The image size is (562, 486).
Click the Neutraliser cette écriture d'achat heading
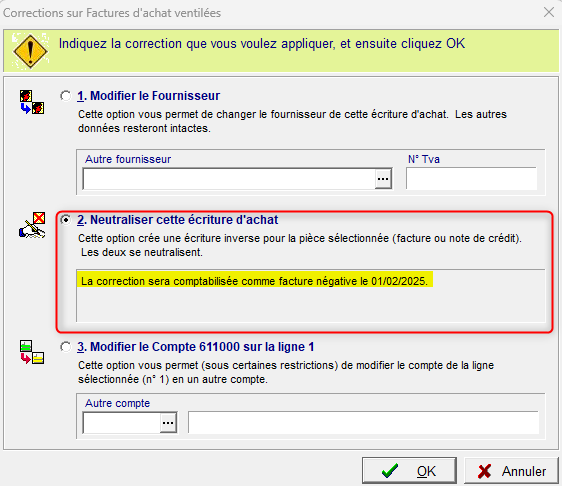click(177, 220)
